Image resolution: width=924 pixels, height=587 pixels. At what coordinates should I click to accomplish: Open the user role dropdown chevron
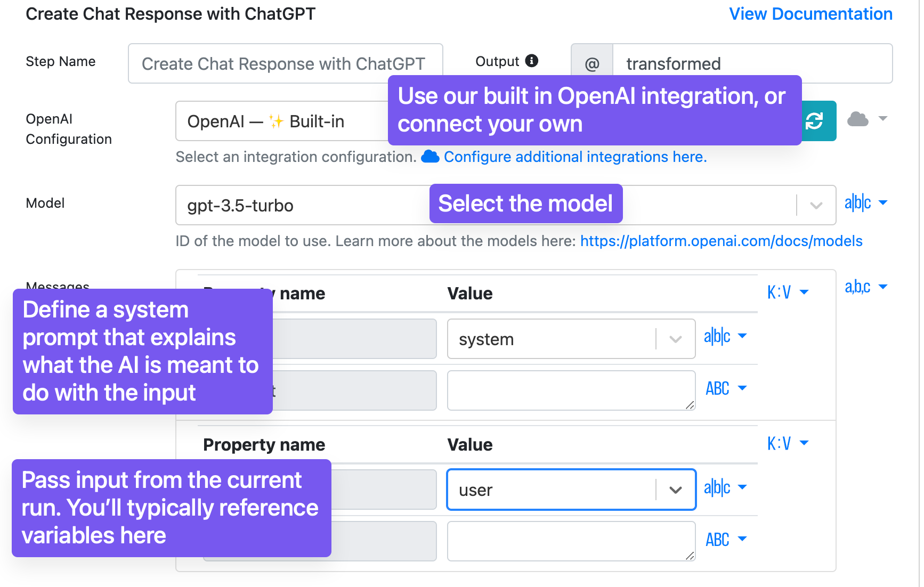coord(675,490)
